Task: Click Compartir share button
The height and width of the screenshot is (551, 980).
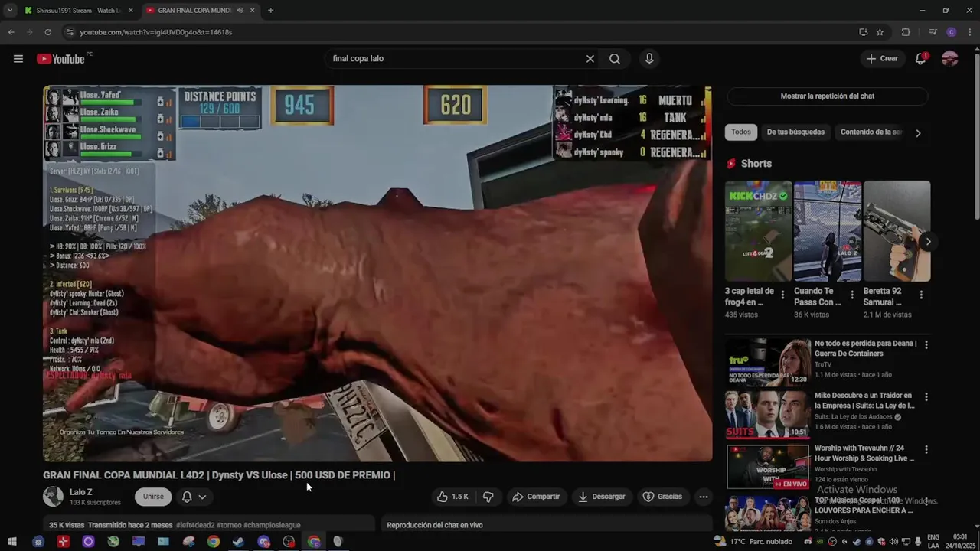Action: [x=536, y=497]
